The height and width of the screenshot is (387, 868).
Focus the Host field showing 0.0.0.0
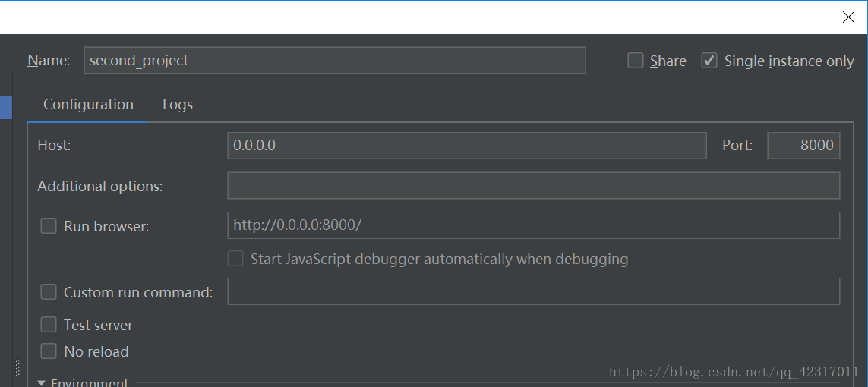point(467,146)
